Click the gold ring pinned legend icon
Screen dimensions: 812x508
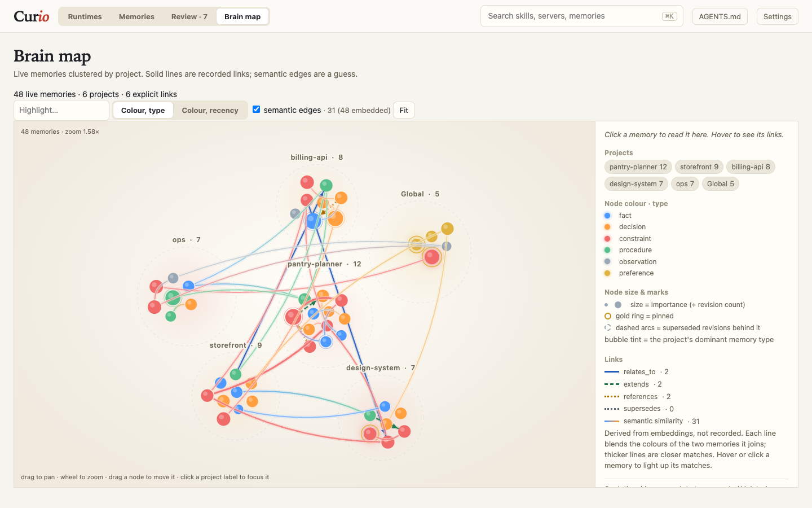[608, 316]
